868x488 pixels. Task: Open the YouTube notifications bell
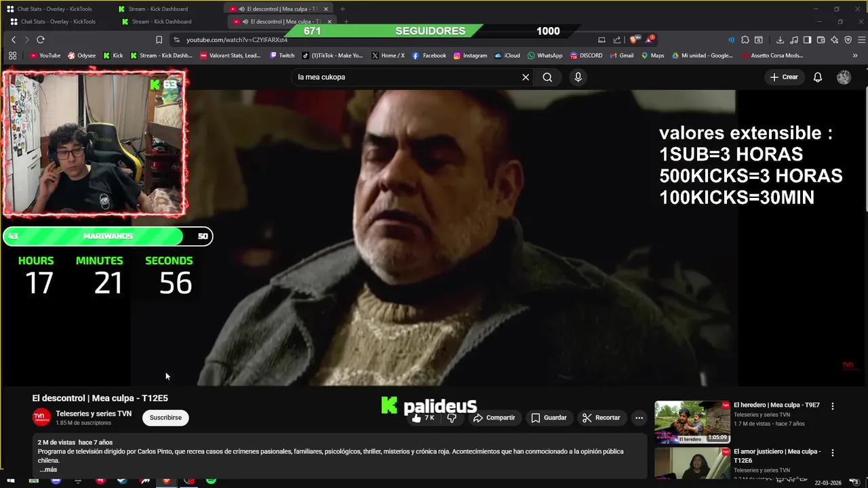pos(818,77)
